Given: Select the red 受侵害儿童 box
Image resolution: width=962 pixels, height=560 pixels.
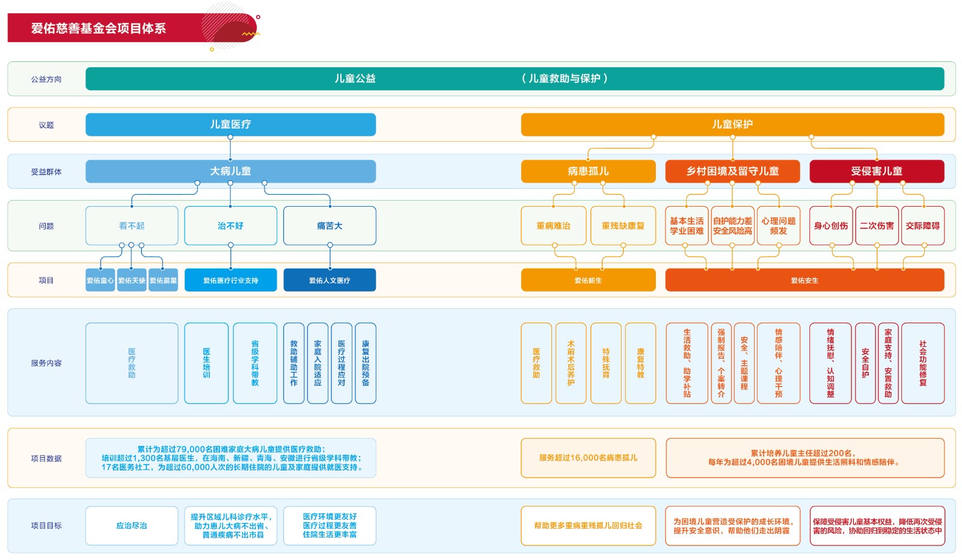Looking at the screenshot, I should coord(877,171).
